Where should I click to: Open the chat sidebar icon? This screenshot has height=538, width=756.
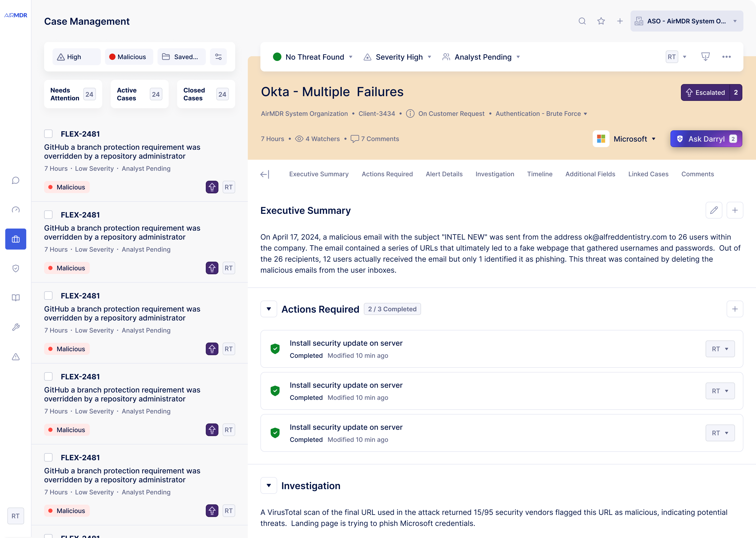15,180
